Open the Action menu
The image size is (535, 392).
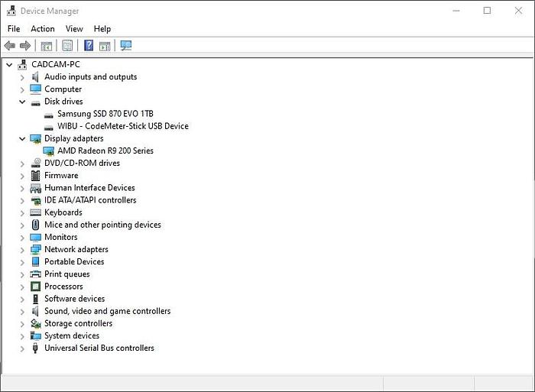click(x=43, y=29)
